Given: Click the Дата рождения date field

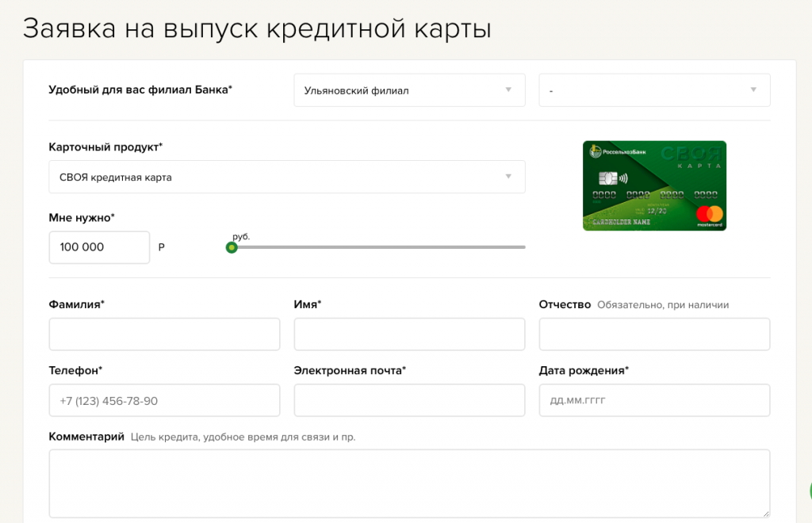Looking at the screenshot, I should tap(654, 400).
